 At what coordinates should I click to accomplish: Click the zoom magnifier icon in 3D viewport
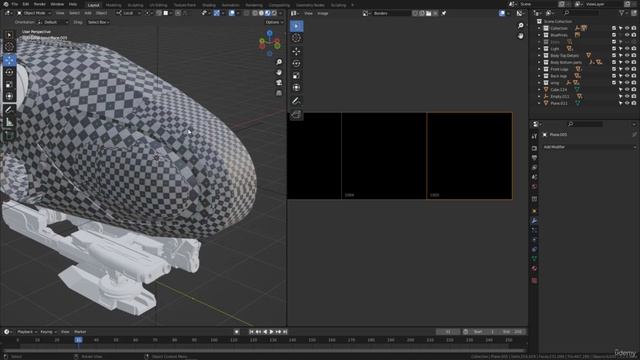coord(279,62)
